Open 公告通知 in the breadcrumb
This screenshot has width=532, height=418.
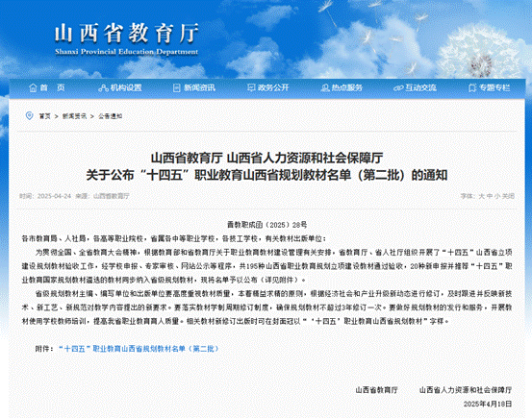click(x=111, y=116)
